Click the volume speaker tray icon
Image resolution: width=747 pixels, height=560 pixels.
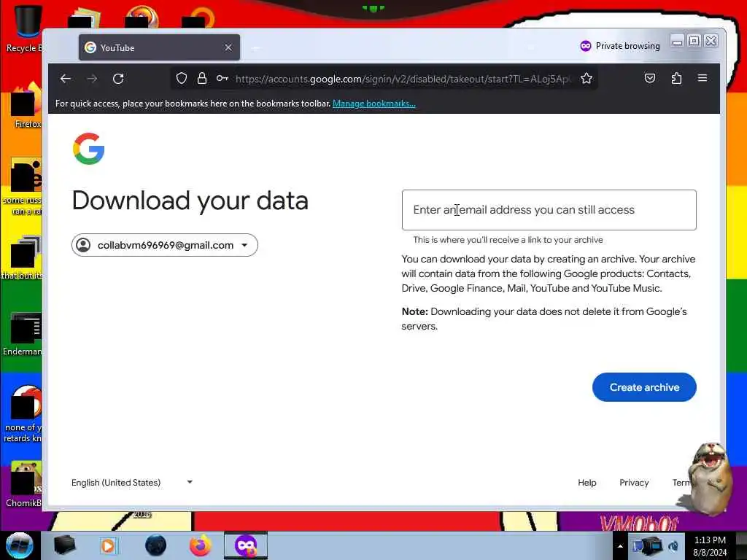[x=673, y=546]
